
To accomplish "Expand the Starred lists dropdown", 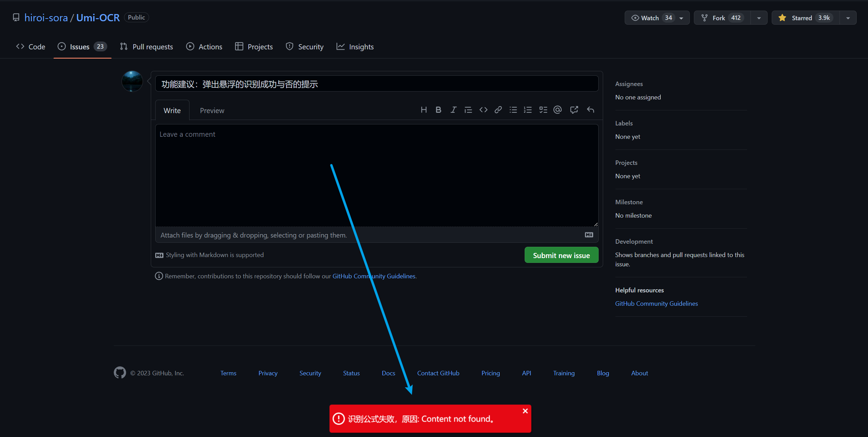I will pos(848,18).
